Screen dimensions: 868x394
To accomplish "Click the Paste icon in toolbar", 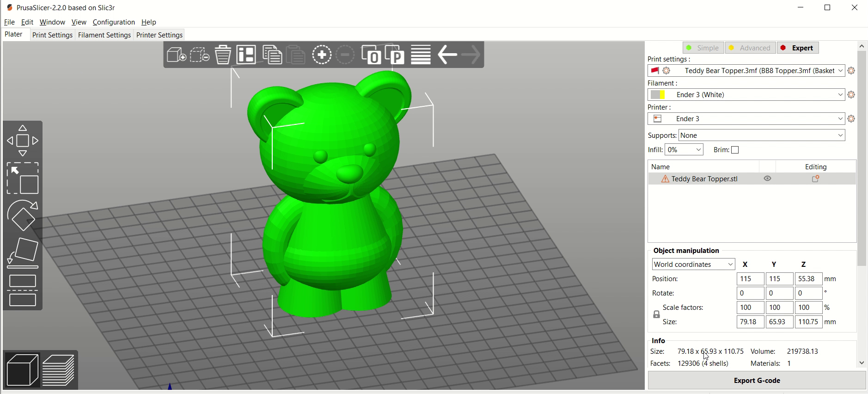I will coord(296,55).
